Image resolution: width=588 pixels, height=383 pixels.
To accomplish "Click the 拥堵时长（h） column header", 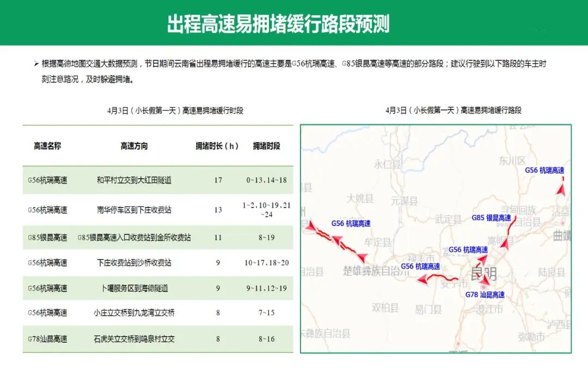I will coord(217,146).
